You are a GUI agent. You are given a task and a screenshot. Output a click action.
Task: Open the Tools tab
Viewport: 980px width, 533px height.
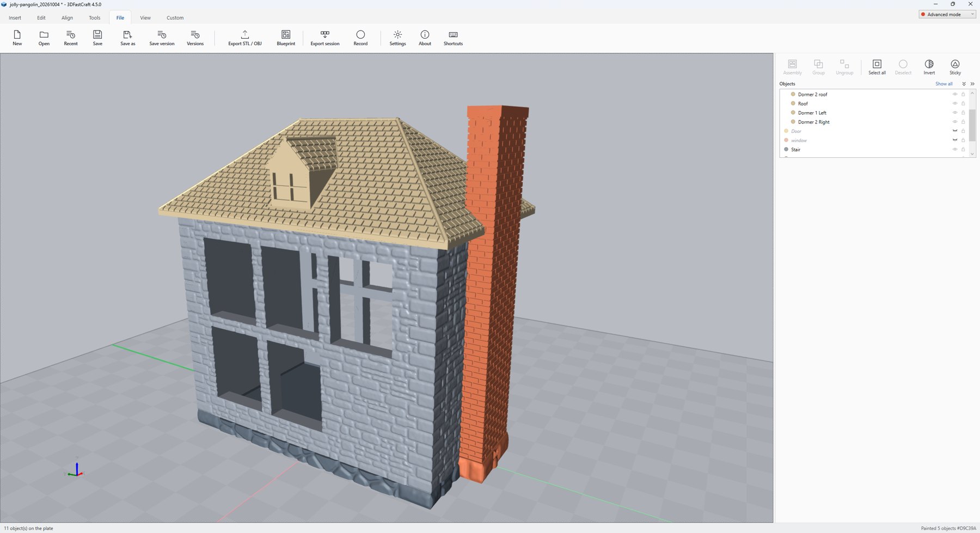(95, 18)
